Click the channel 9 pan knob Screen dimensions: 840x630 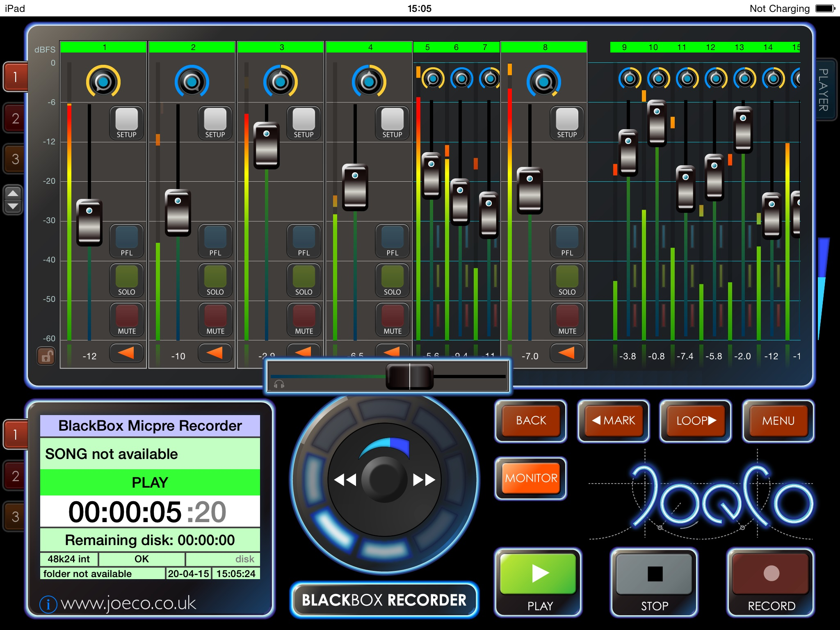(x=630, y=78)
